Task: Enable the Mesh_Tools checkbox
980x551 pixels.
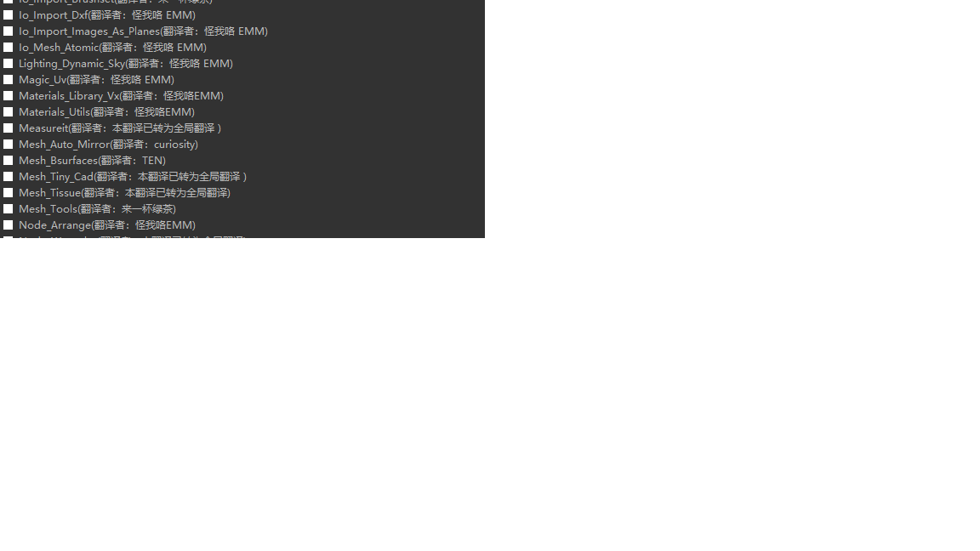Action: tap(9, 209)
